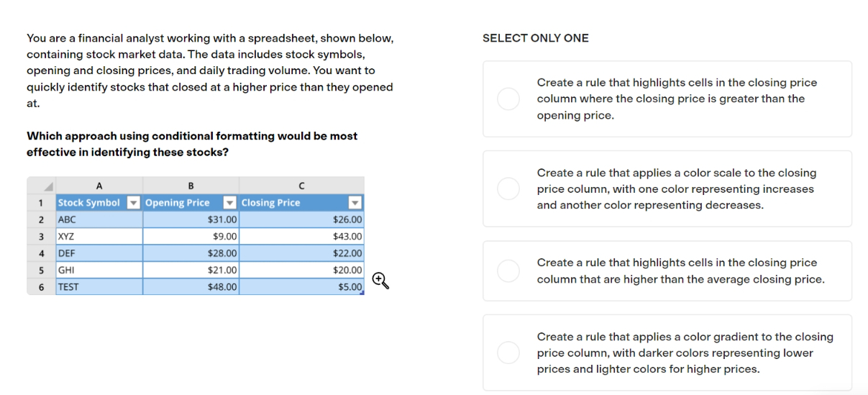Image resolution: width=868 pixels, height=395 pixels.
Task: Click column B header in the spreadsheet
Action: coord(191,186)
